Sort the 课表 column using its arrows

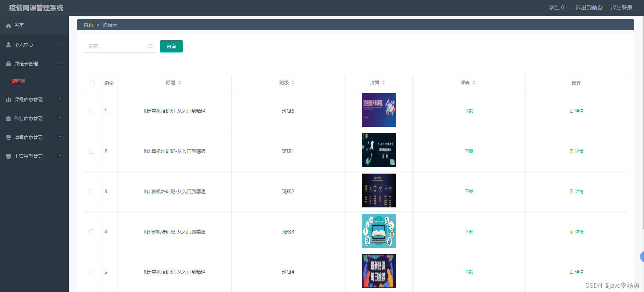(474, 83)
